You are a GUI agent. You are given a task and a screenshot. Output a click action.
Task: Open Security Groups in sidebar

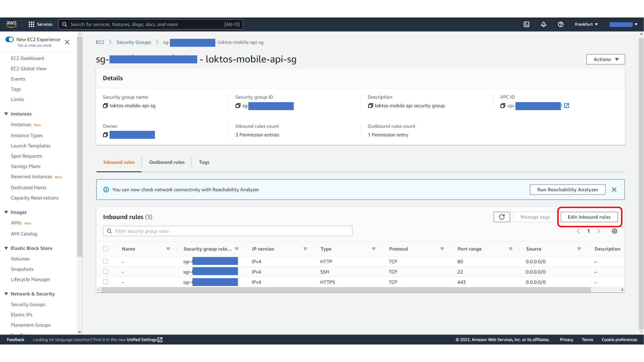(28, 304)
